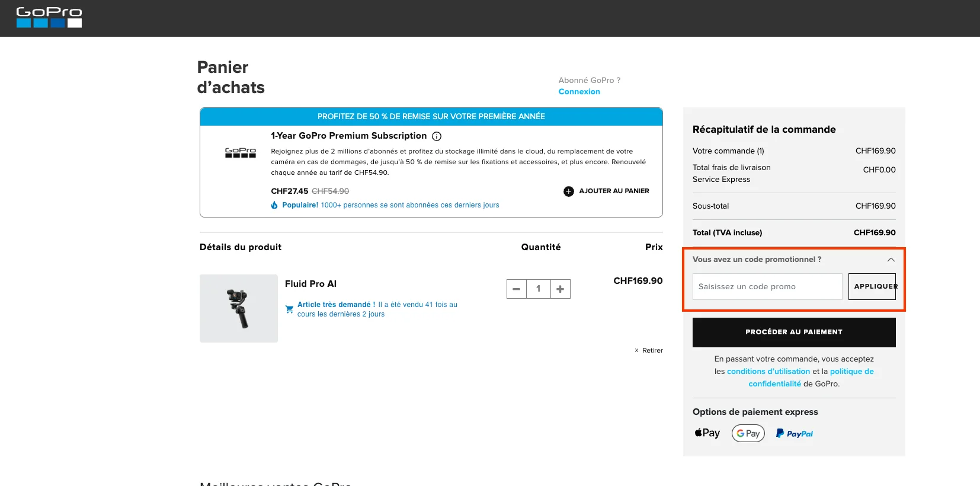The image size is (980, 486).
Task: Click the struck-through CHF54.90 price
Action: [x=331, y=191]
